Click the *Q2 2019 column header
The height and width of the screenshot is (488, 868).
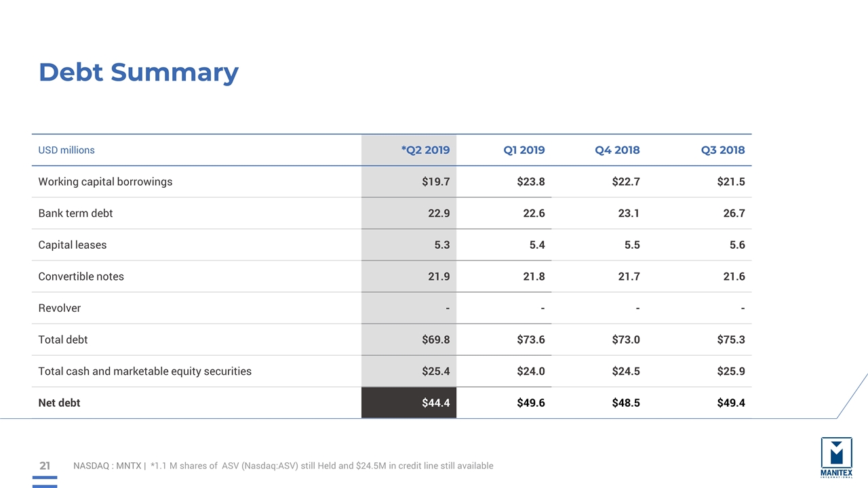point(425,150)
